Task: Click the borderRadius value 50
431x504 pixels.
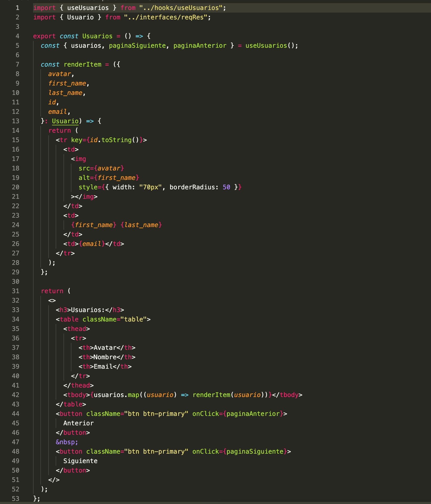Action: click(226, 187)
